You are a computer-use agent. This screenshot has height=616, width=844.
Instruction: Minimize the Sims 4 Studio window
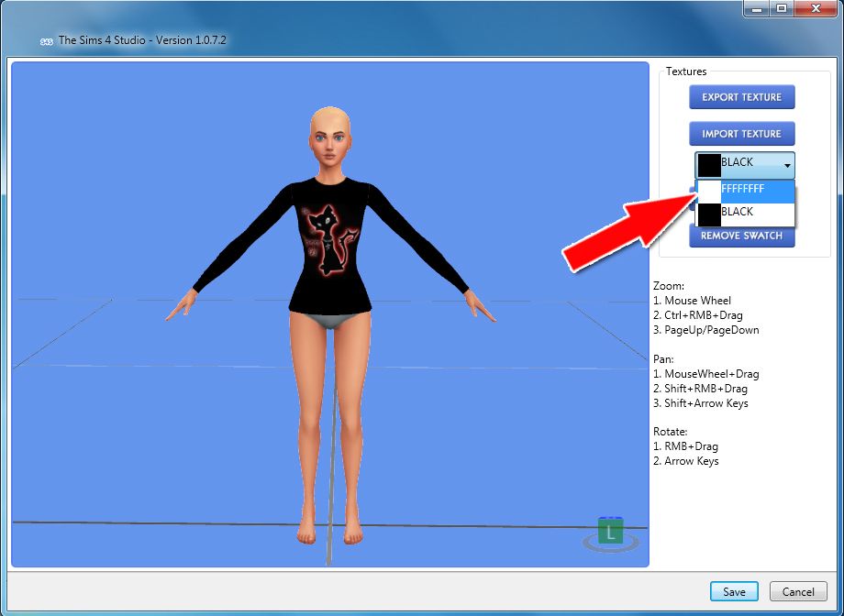tap(757, 8)
